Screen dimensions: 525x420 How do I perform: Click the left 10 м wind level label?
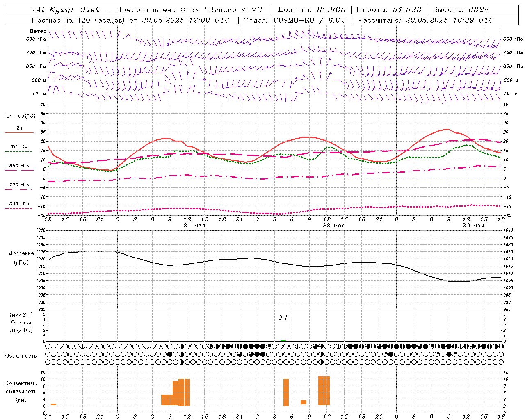click(39, 94)
